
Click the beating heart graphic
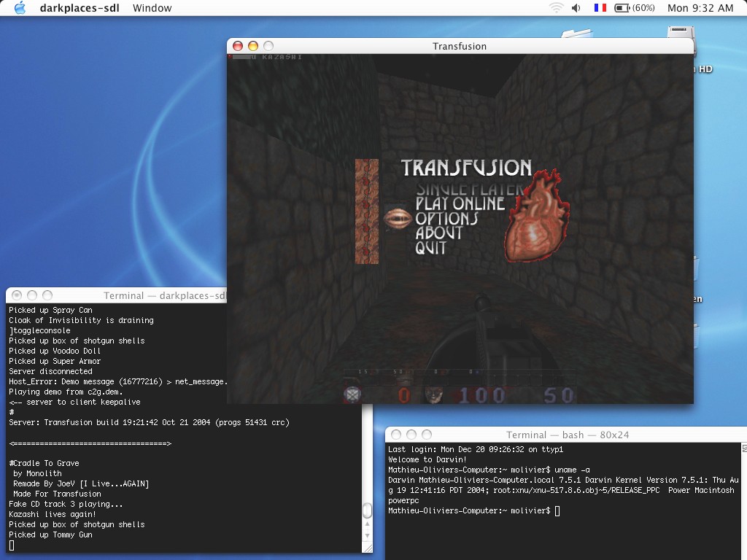click(x=536, y=216)
